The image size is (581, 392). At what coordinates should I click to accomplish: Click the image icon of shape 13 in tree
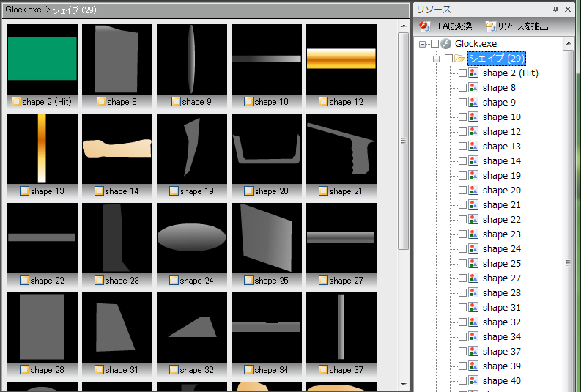(473, 146)
